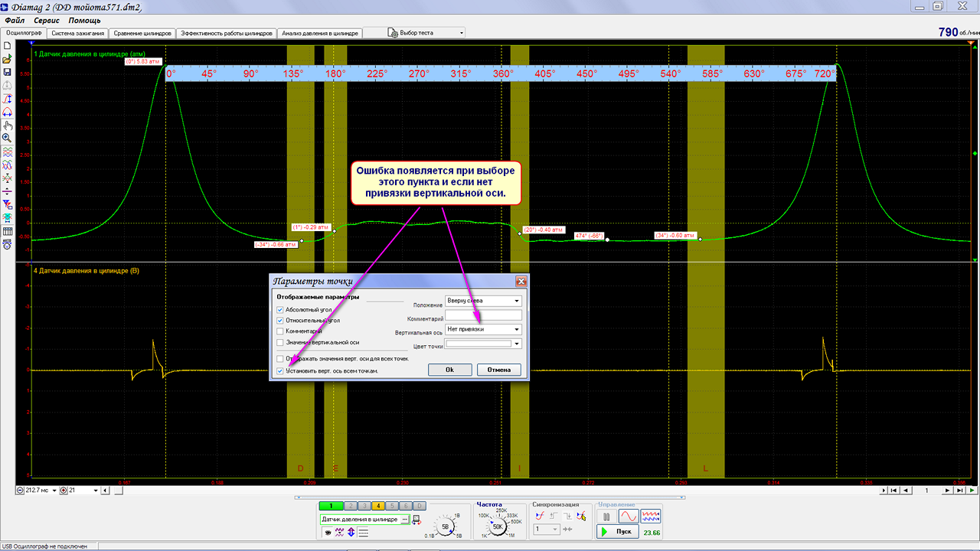
Task: Click the horizontal lines grid icon
Action: point(363,532)
